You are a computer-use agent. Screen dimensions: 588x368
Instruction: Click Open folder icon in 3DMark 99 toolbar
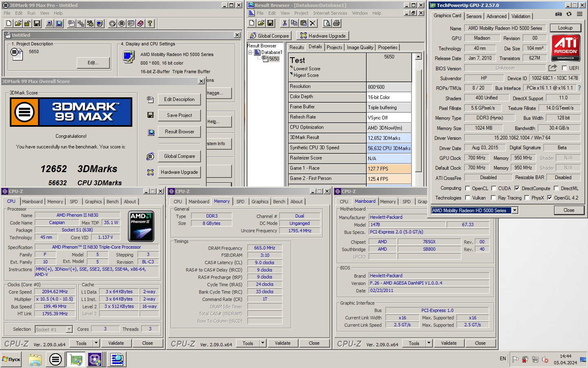[18, 23]
